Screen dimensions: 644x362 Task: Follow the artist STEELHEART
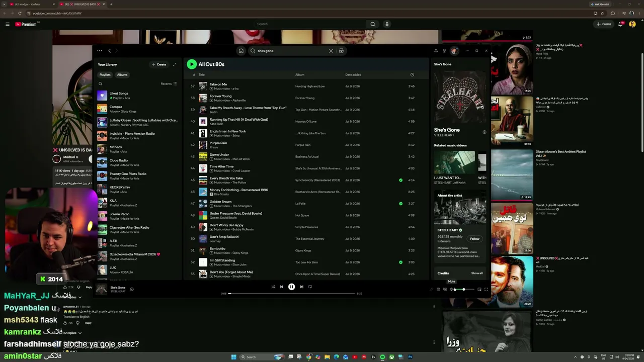tap(474, 239)
